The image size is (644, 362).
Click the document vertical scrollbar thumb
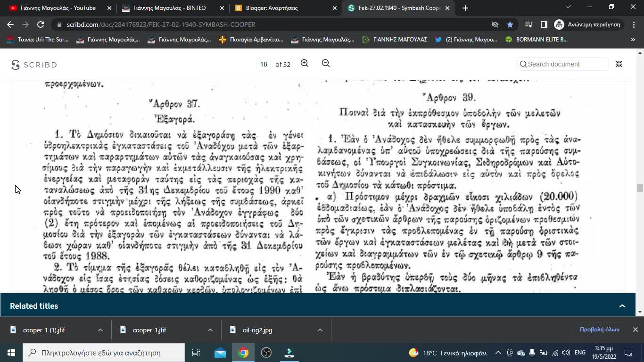pos(640,189)
